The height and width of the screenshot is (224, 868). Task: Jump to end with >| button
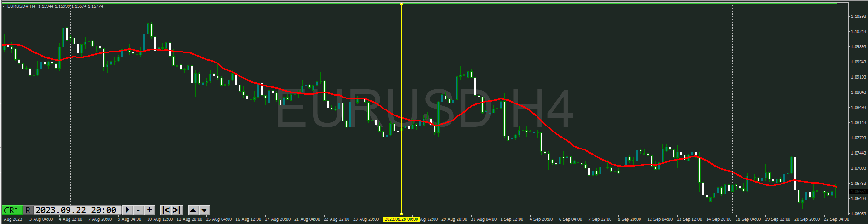pyautogui.click(x=177, y=210)
